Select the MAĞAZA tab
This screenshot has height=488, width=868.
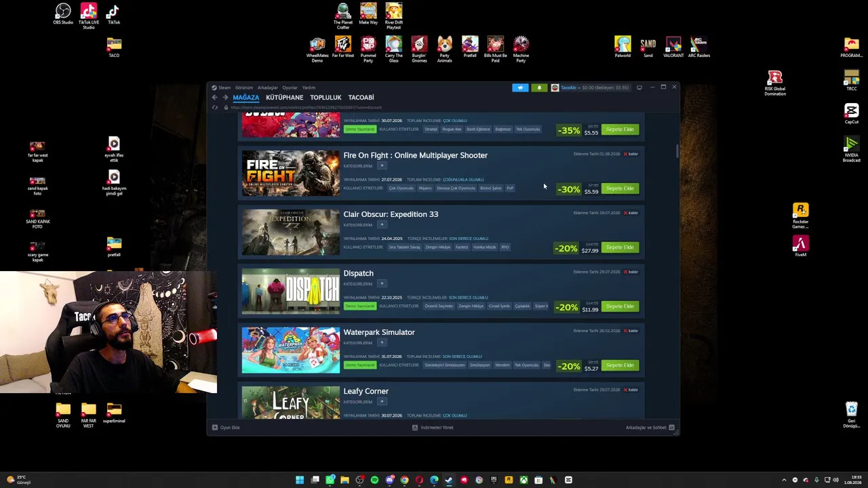246,98
